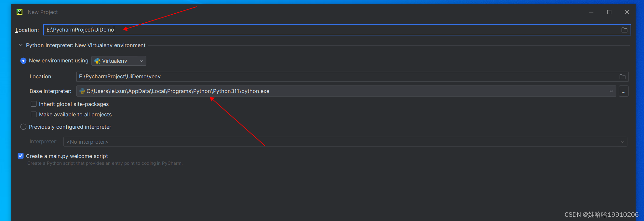Select Previously configured interpreter radio button
The image size is (644, 221).
23,127
